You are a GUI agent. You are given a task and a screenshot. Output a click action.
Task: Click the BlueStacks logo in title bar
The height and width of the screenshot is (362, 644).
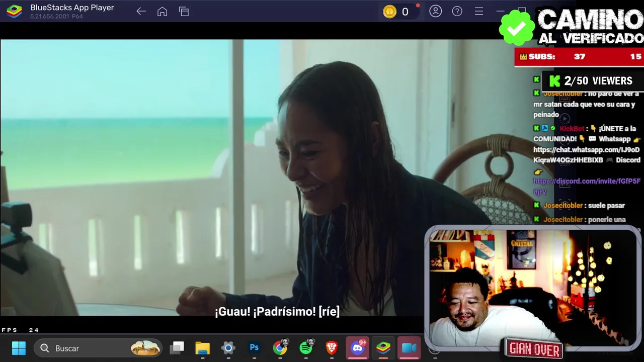[x=14, y=12]
